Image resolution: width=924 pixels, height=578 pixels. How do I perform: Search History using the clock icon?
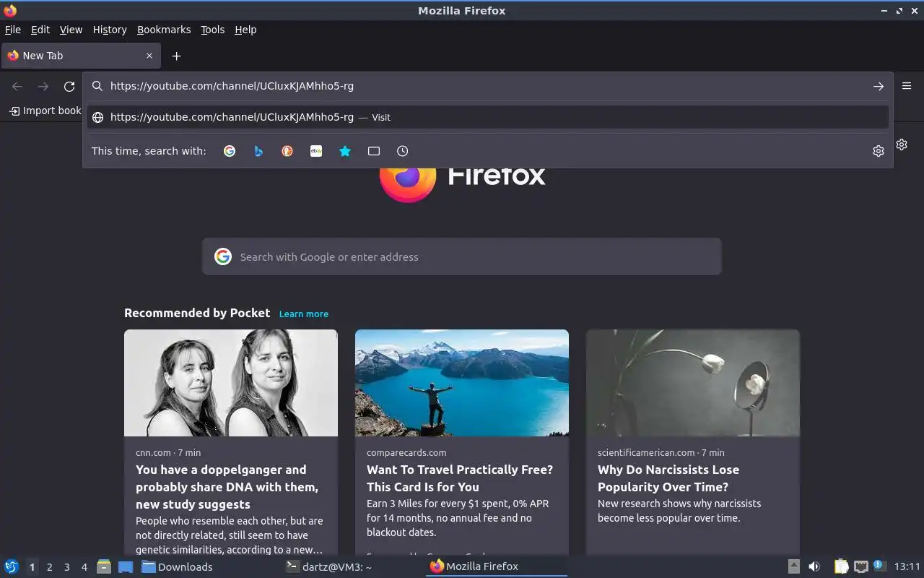click(x=403, y=151)
